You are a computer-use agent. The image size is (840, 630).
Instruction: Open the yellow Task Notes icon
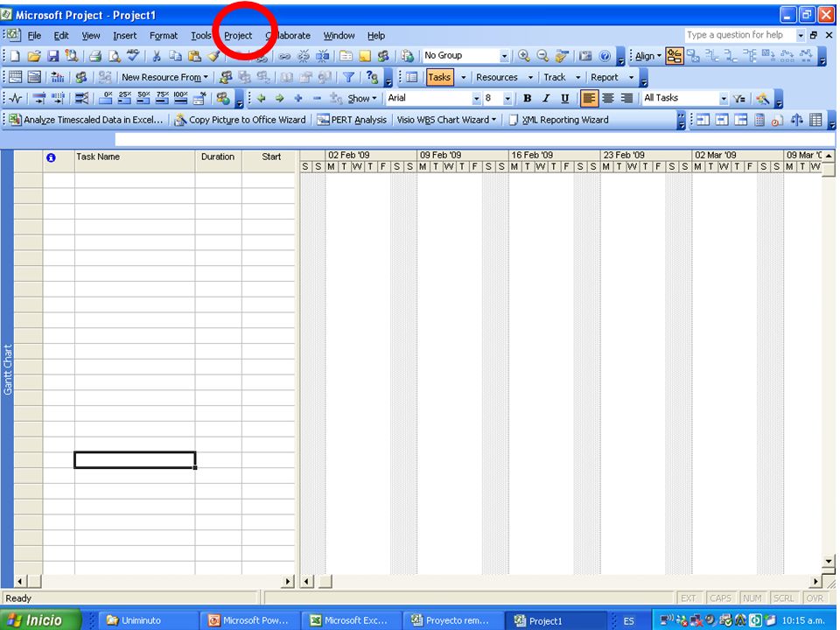point(365,56)
